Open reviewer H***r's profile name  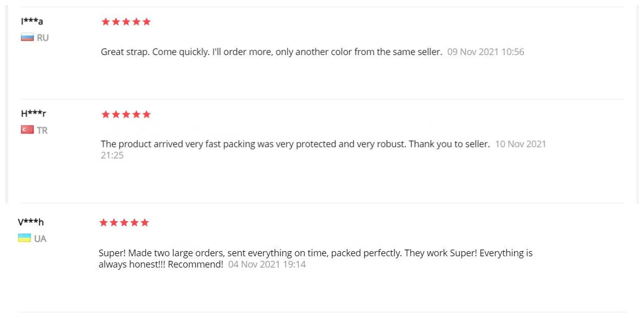tap(33, 114)
